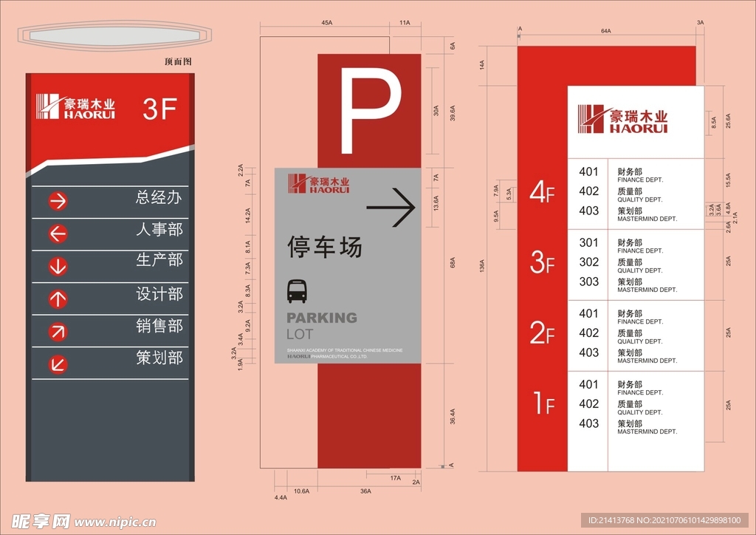The width and height of the screenshot is (756, 535).
Task: Click the 136A height dimension
Action: tap(482, 266)
